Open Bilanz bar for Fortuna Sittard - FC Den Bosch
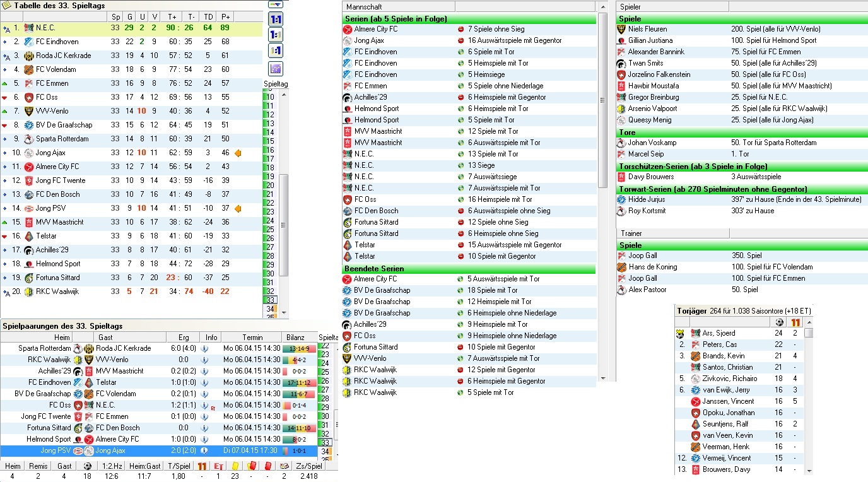Image resolution: width=868 pixels, height=482 pixels. 299,428
